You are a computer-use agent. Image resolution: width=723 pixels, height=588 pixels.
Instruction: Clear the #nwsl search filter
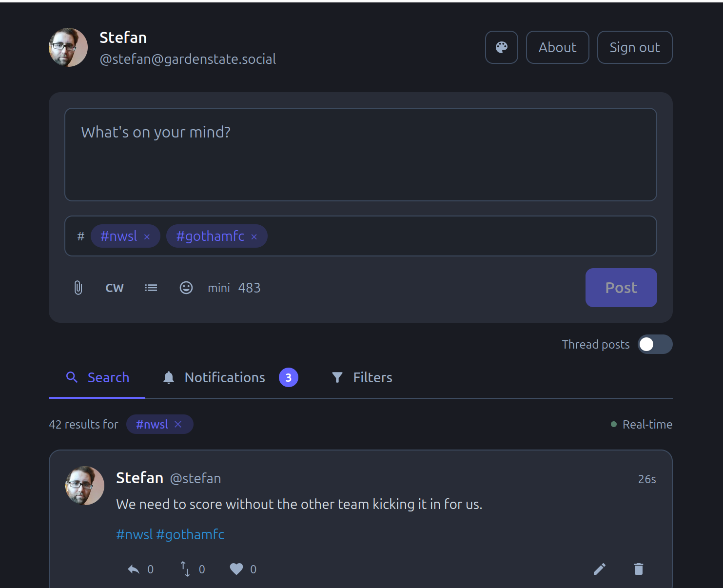point(178,424)
